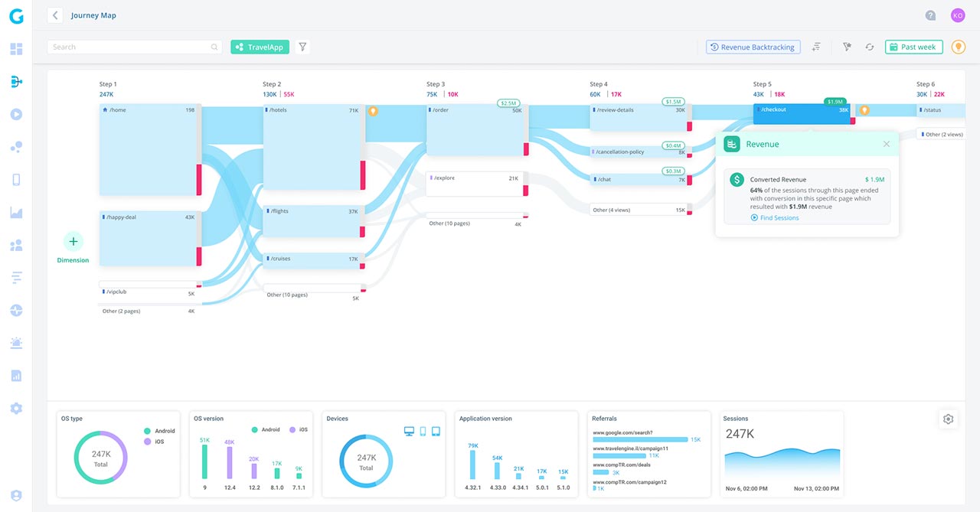This screenshot has height=512, width=980.
Task: Select tablet icon in Devices widget
Action: 436,432
